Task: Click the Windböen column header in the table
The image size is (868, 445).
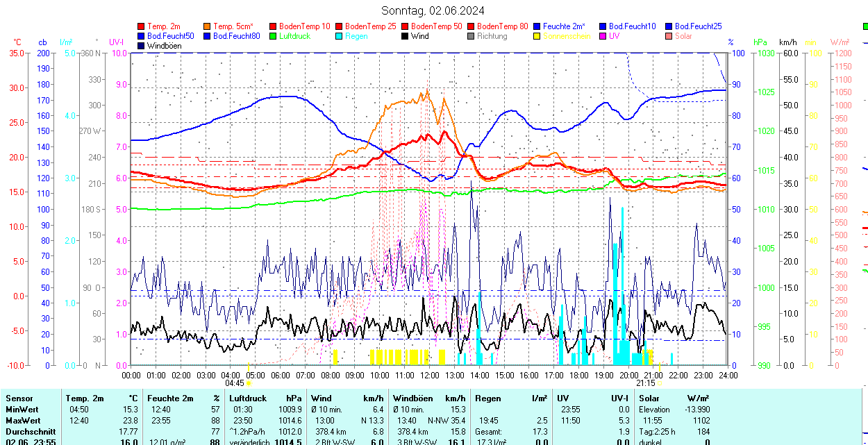Action: tap(413, 398)
